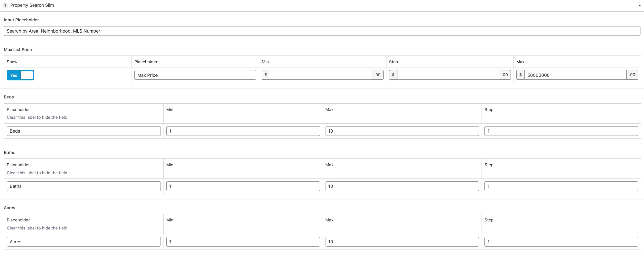Click the Acres Step value field
Viewport: 644px width, 254px height.
pyautogui.click(x=561, y=242)
